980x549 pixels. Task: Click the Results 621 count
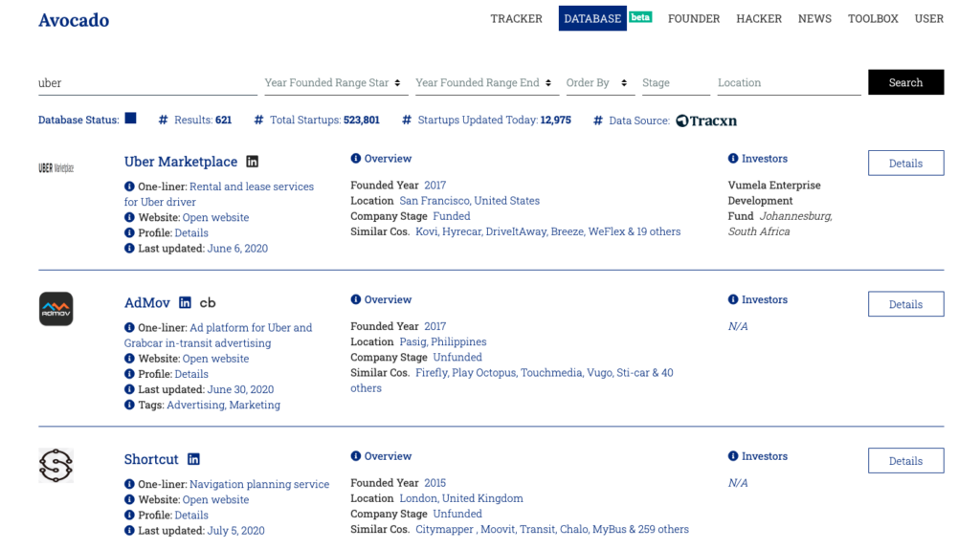pos(203,120)
